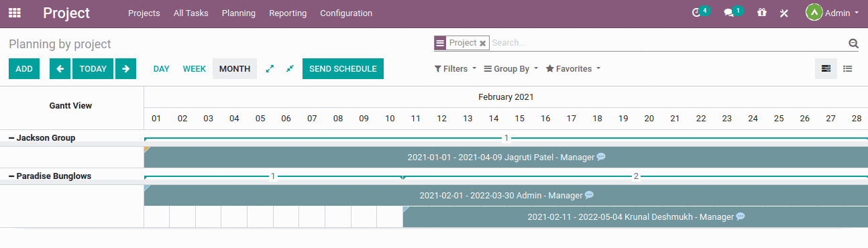868x248 pixels.
Task: Click day 01 column header
Action: (156, 119)
